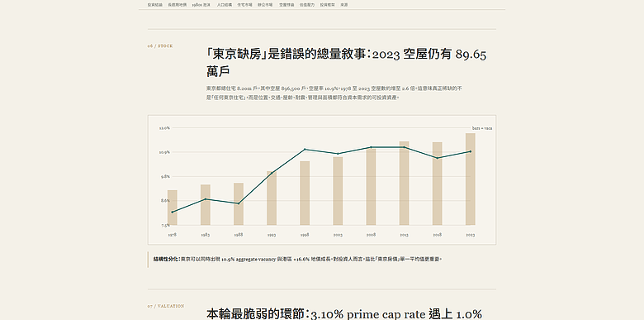Select the 2008 bar in the chart
This screenshot has width=644, height=320.
click(371, 187)
